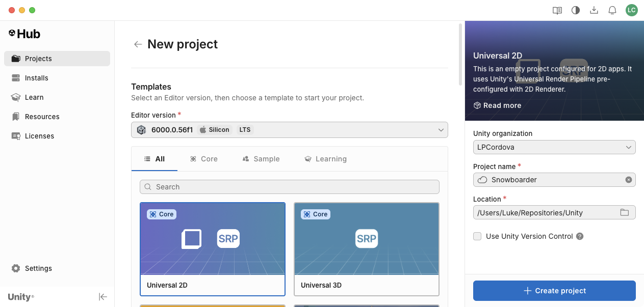Open the notifications bell
The image size is (644, 307).
coord(612,10)
